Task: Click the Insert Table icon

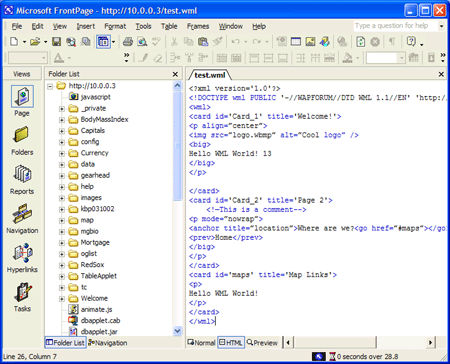Action: pos(296,42)
